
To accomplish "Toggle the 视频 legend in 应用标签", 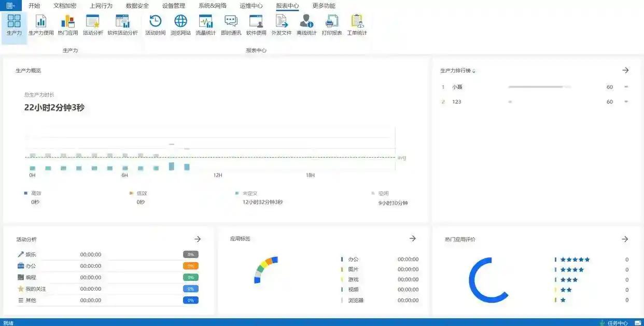I will click(x=349, y=290).
